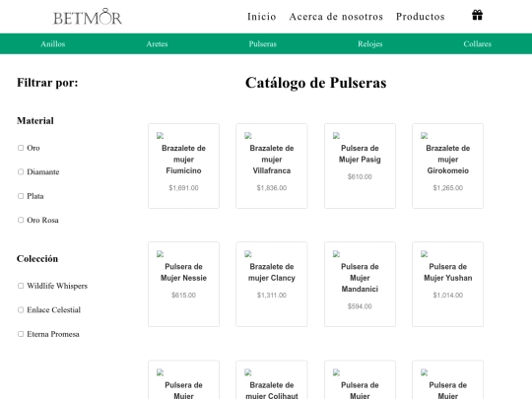Click the $615.00 price
The height and width of the screenshot is (399, 532).
(x=183, y=295)
